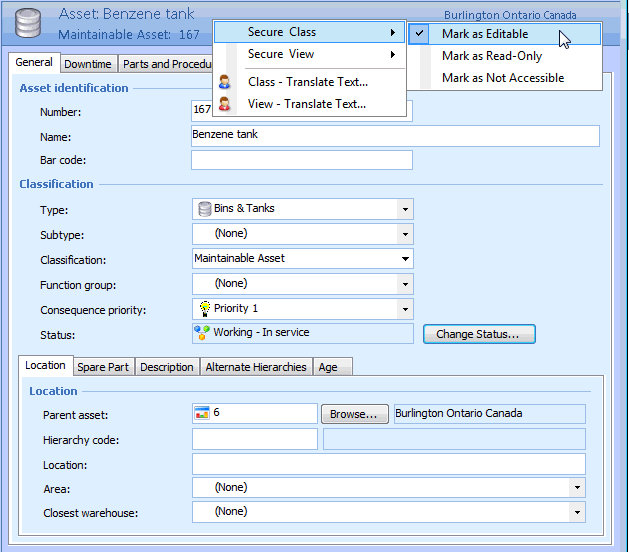
Task: Click the Working status icon
Action: click(202, 333)
